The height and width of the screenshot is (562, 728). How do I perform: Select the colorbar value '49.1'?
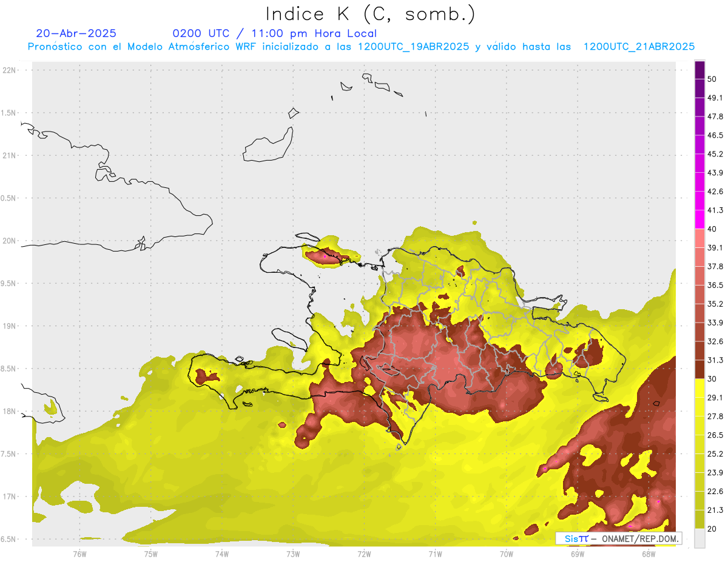[715, 98]
